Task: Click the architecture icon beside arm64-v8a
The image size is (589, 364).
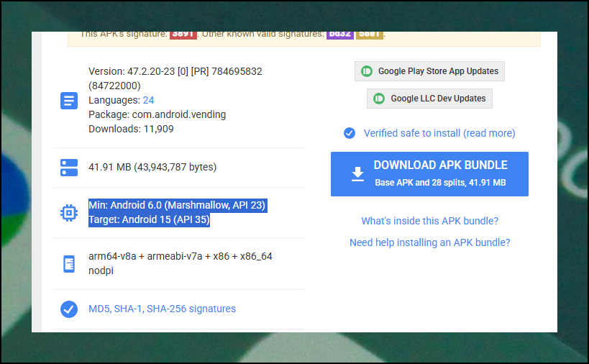Action: [x=69, y=264]
